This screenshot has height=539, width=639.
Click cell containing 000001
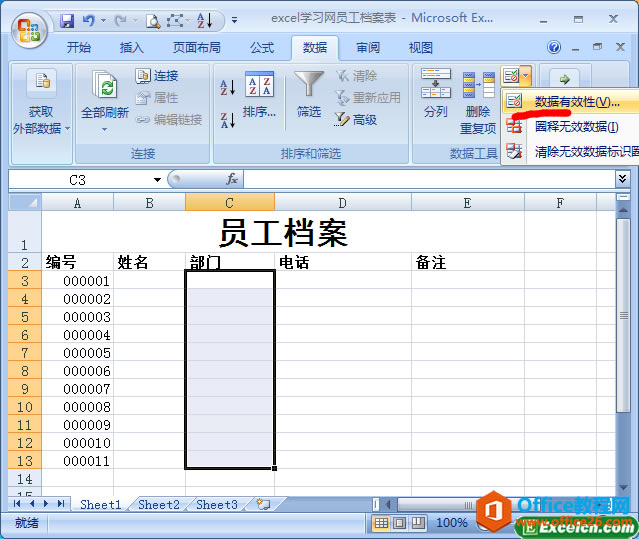77,281
